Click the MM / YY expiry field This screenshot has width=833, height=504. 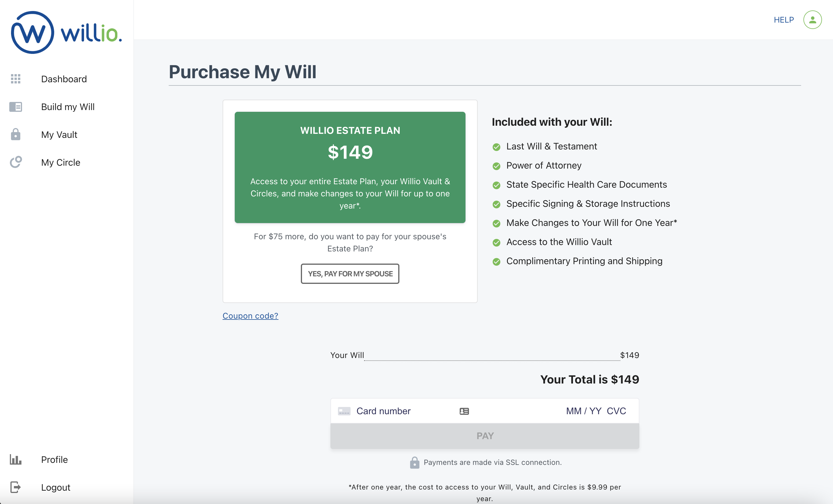pos(583,411)
